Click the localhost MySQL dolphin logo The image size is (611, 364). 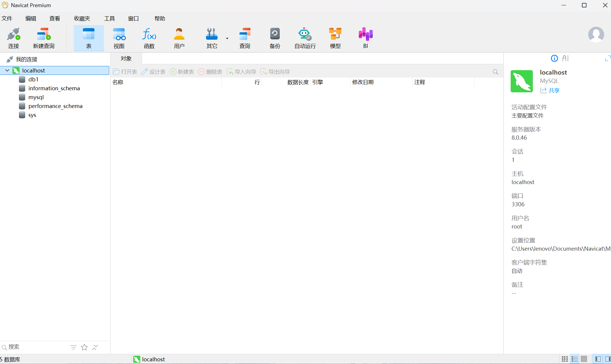coord(522,81)
